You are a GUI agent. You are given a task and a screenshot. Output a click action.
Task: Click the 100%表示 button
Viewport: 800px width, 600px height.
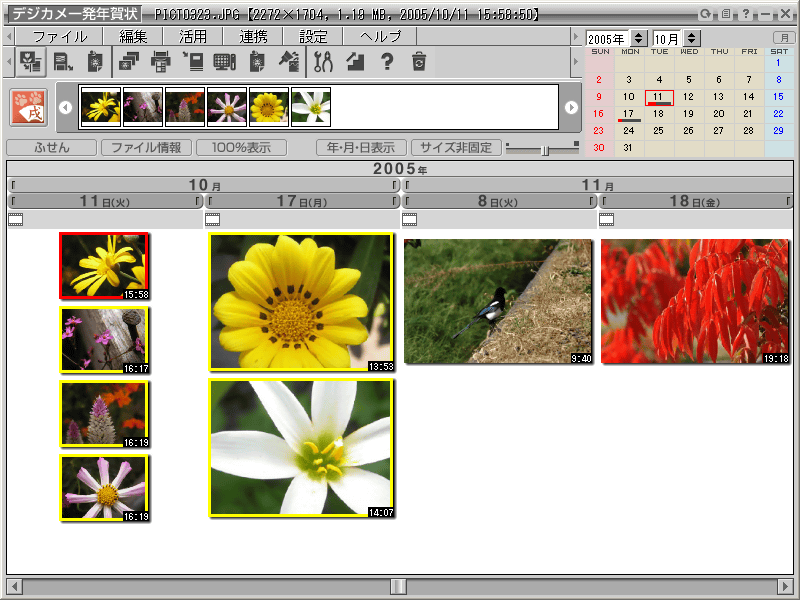click(241, 148)
